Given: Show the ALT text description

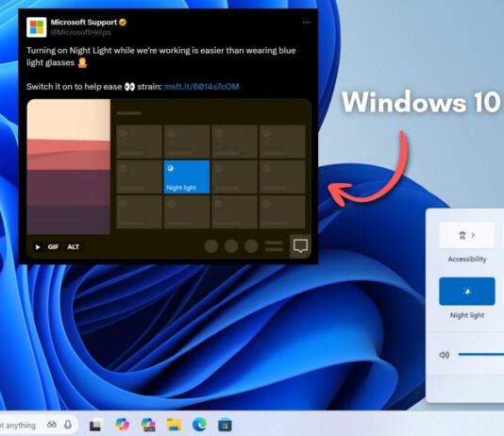Looking at the screenshot, I should tap(74, 246).
